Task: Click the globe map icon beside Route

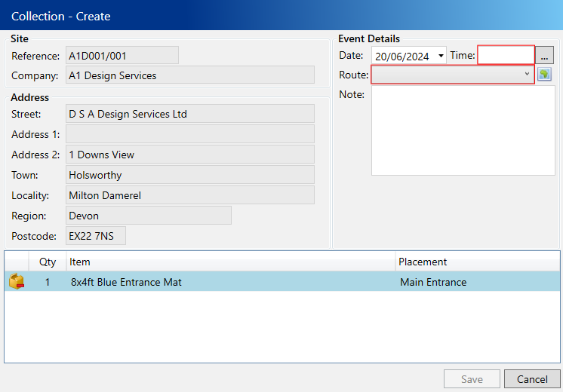Action: (545, 75)
